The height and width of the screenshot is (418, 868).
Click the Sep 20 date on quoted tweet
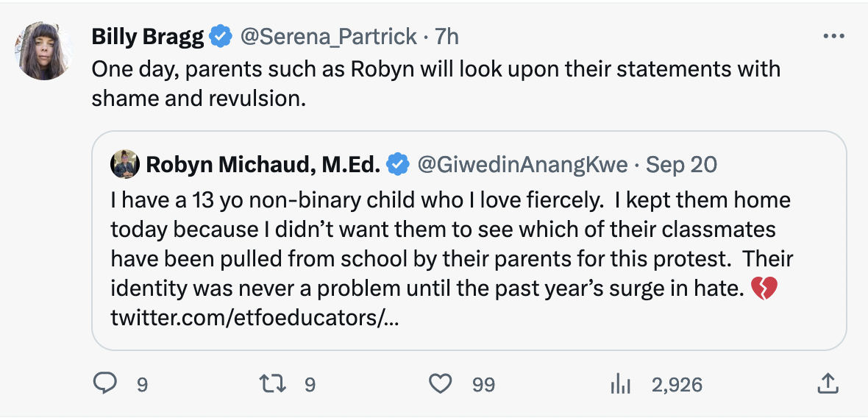681,164
